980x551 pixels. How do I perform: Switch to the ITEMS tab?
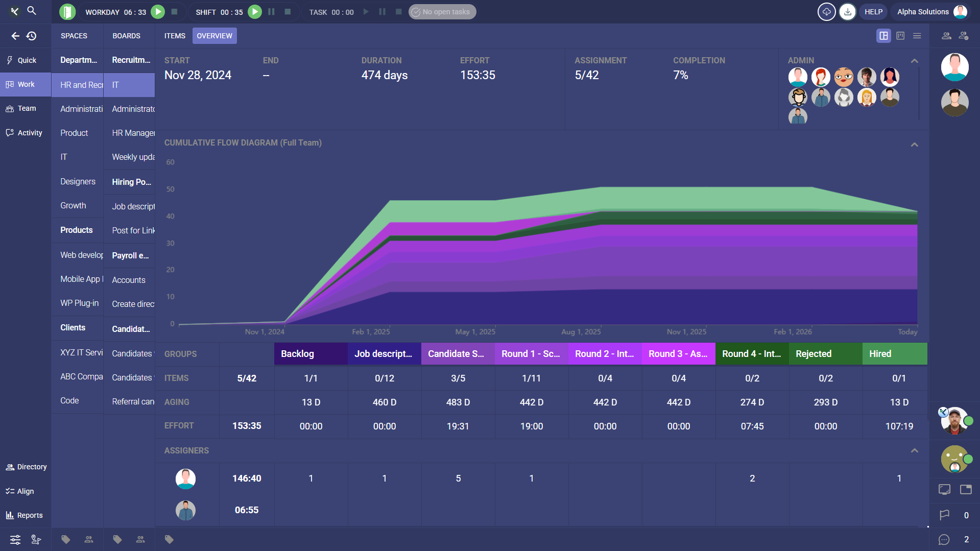175,36
